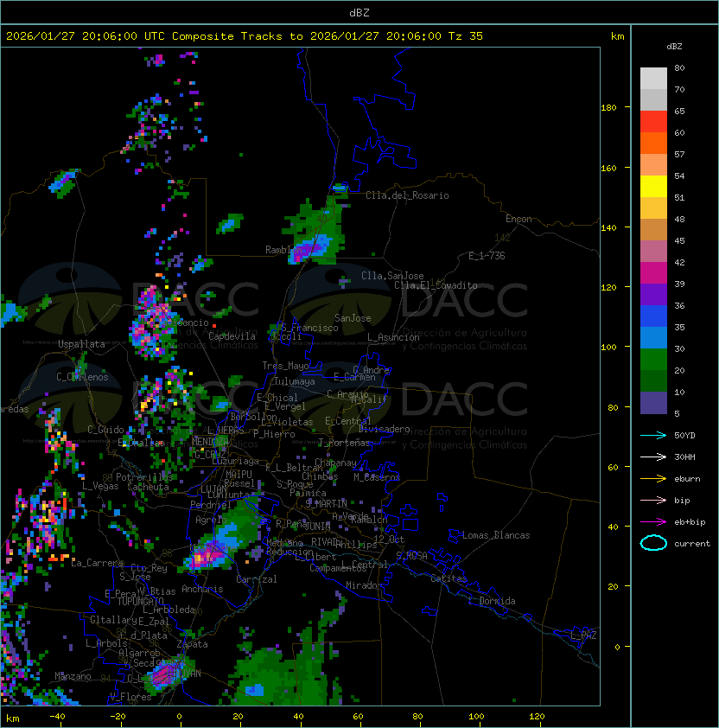Click the '30HM' legend label
719x728 pixels.
pos(684,457)
